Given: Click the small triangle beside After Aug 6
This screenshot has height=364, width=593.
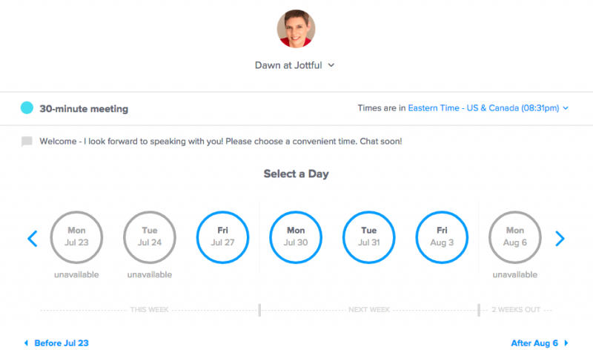Looking at the screenshot, I should click(566, 343).
